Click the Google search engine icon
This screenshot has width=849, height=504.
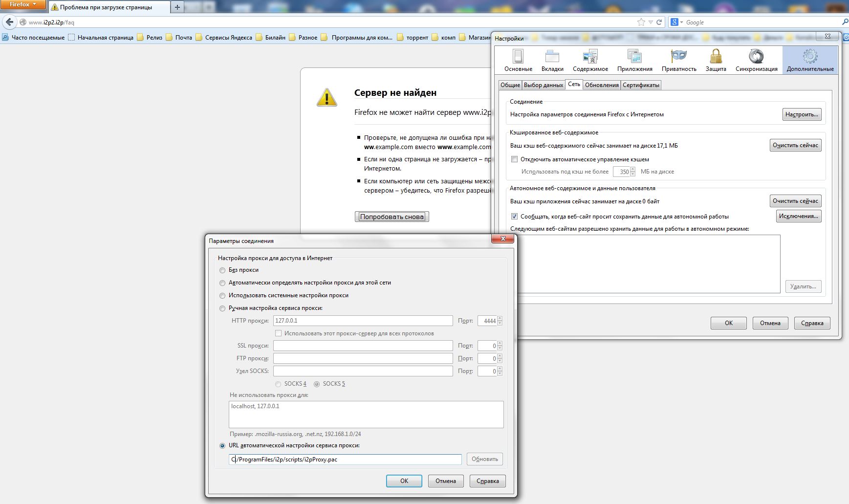coord(674,22)
